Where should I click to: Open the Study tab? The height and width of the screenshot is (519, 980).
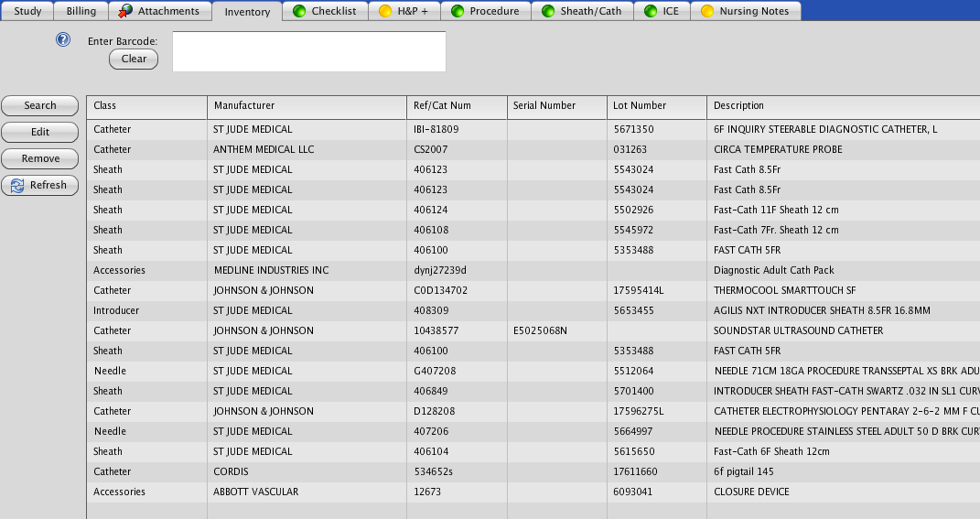pyautogui.click(x=27, y=11)
